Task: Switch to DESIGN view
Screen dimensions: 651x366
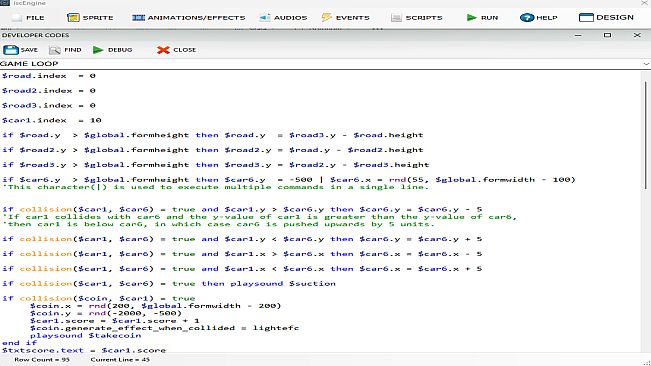Action: point(615,17)
